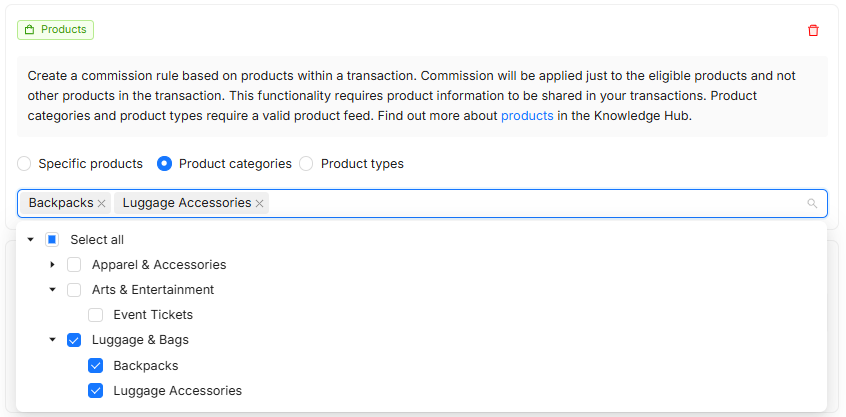Choose the Product categories option
846x417 pixels.
[x=165, y=163]
